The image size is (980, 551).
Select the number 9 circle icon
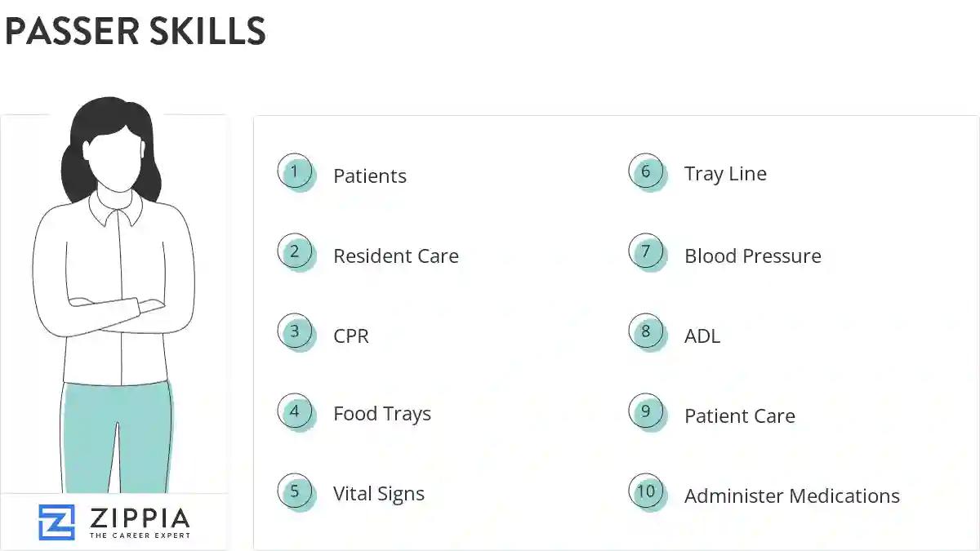[647, 412]
